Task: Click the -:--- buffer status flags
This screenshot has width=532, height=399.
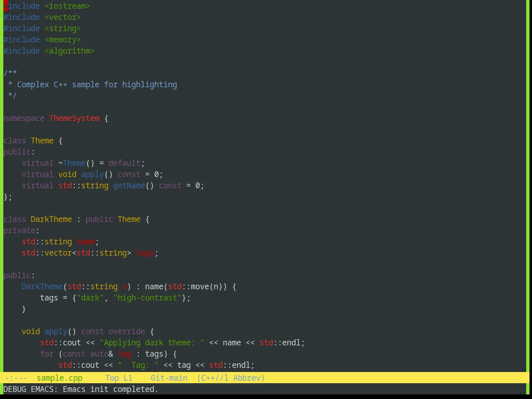Action: click(x=16, y=378)
